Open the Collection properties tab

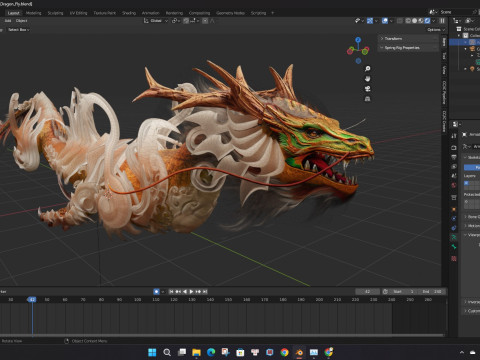454,198
